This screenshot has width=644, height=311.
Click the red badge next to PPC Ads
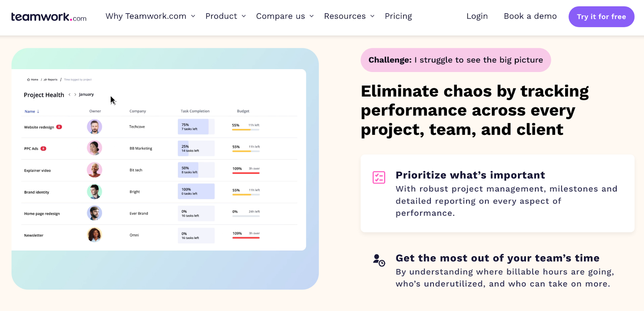coord(43,148)
